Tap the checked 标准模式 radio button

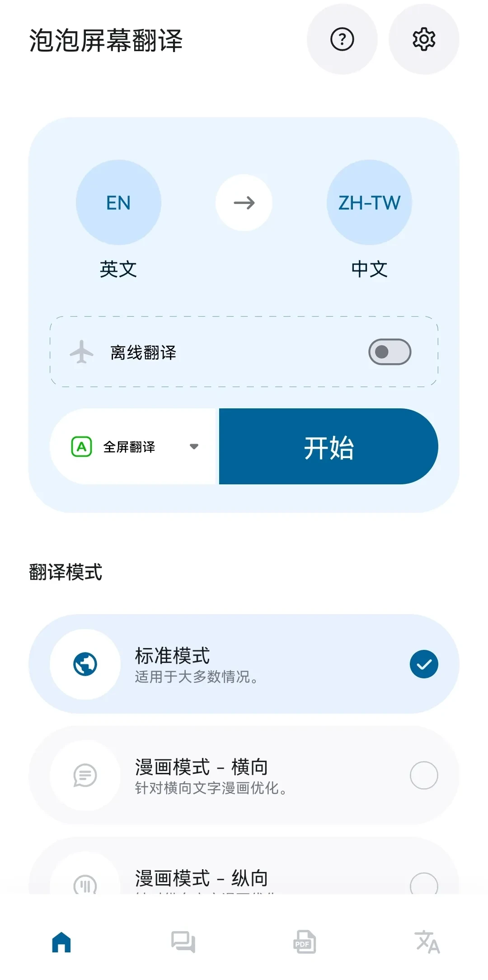click(423, 664)
